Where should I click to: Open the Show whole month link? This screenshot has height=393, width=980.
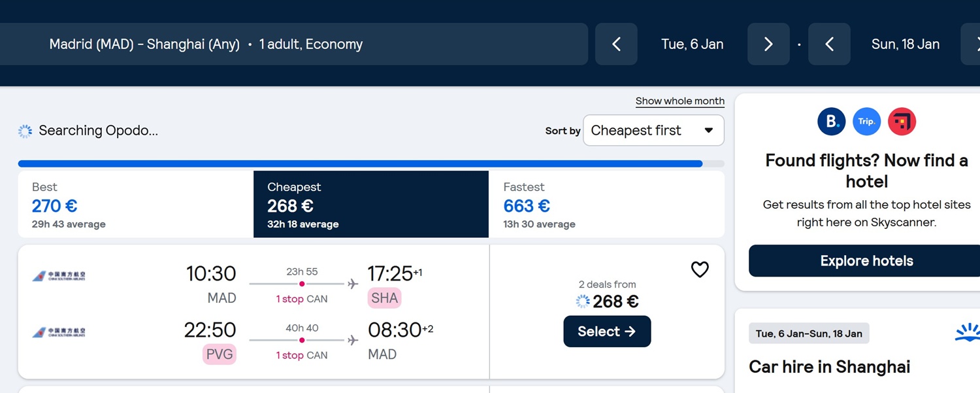(680, 101)
